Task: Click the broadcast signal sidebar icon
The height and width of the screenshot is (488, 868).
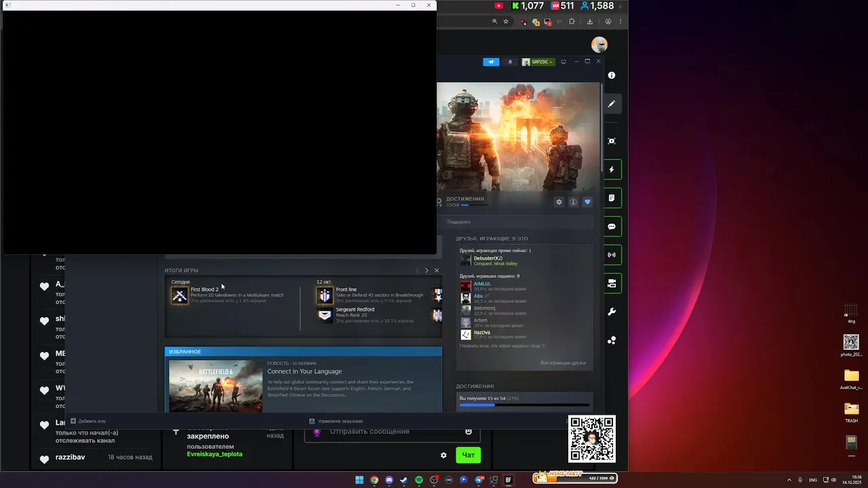Action: 612,255
